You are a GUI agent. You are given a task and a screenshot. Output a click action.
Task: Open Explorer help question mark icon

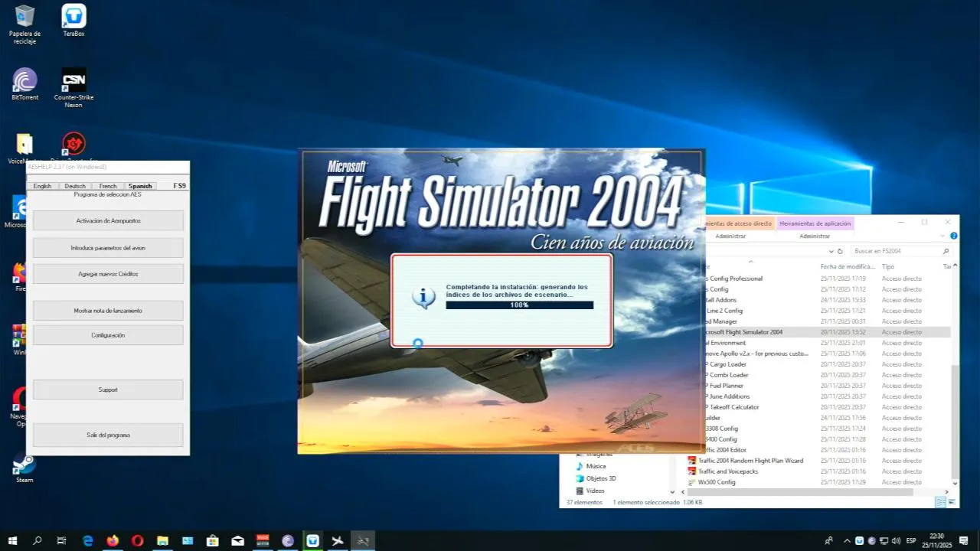point(952,236)
